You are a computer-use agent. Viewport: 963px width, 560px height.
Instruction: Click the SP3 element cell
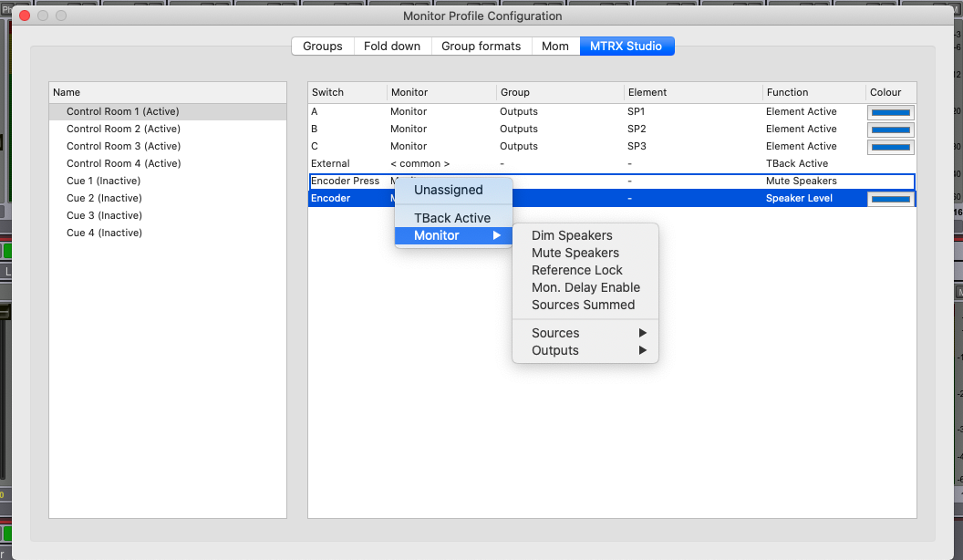637,146
